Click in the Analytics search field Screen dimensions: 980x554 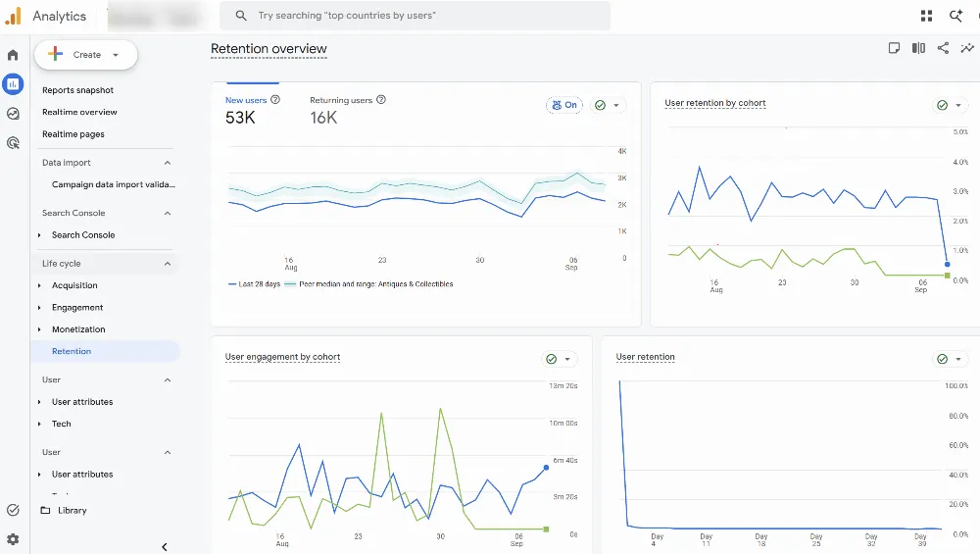415,16
